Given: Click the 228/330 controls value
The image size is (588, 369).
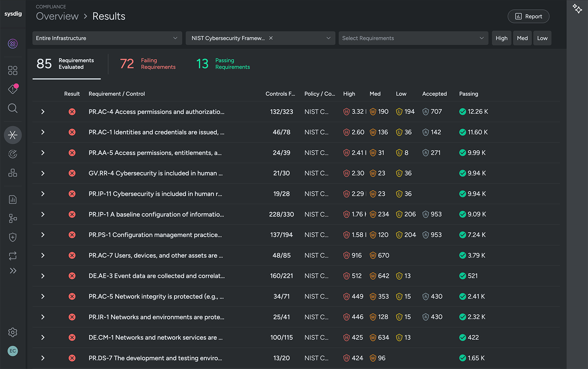Looking at the screenshot, I should [x=282, y=214].
